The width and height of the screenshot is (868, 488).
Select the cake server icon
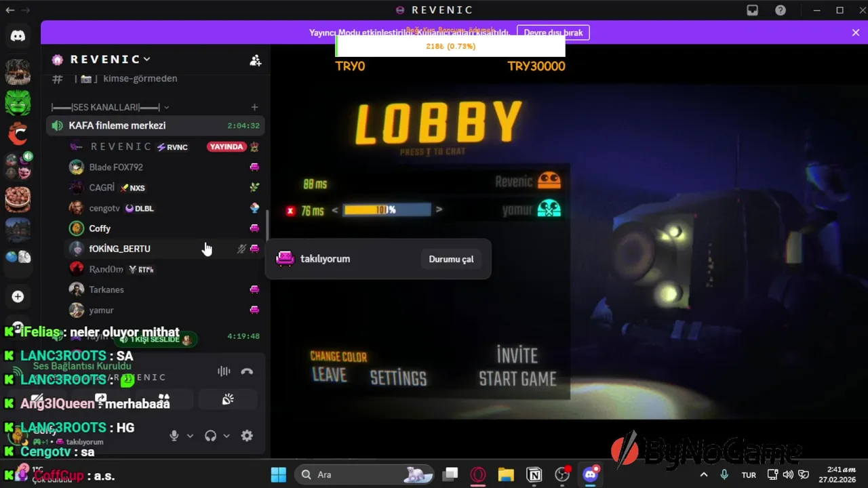coord(18,199)
